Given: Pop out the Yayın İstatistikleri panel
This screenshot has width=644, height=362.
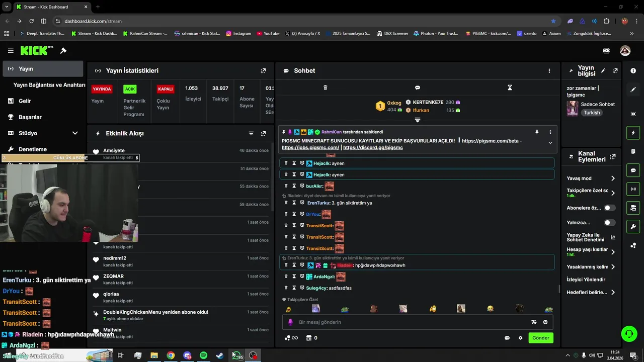Looking at the screenshot, I should point(263,71).
